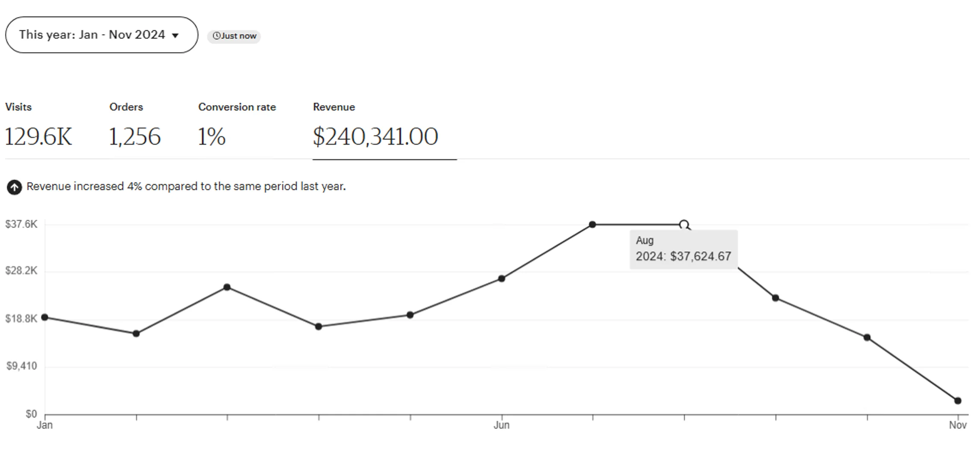Show the Conversion rate metric
Screen dimensions: 980x451
(x=237, y=126)
